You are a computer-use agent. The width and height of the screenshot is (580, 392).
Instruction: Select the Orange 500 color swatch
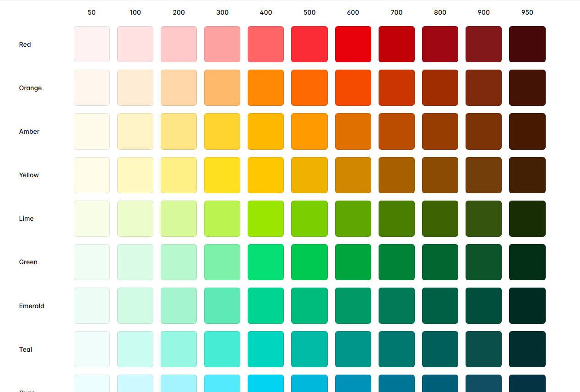pos(309,87)
